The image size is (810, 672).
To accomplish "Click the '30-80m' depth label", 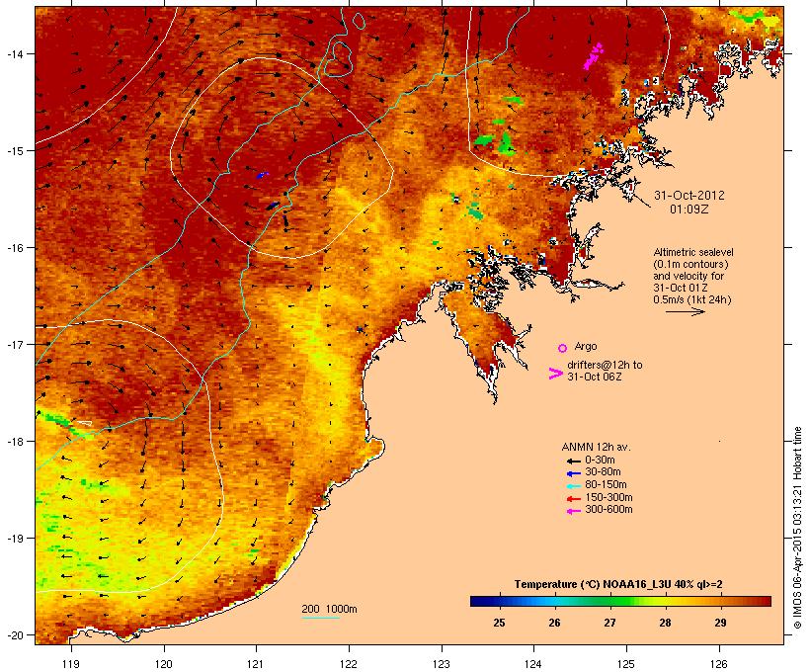I will 603,472.
